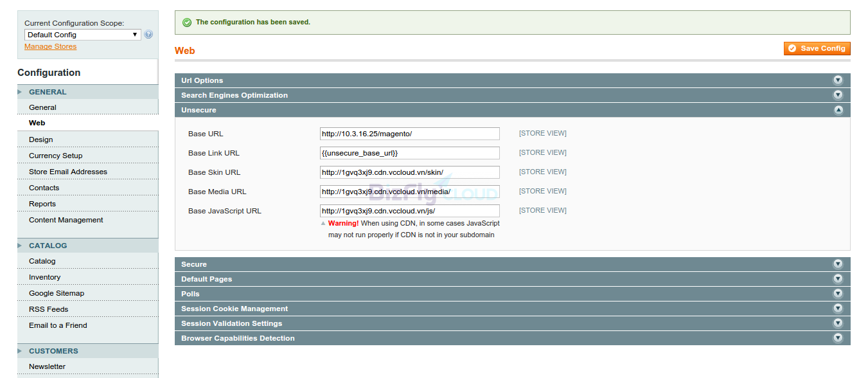868x378 pixels.
Task: Collapse the CATALOG sidebar group
Action: click(87, 246)
